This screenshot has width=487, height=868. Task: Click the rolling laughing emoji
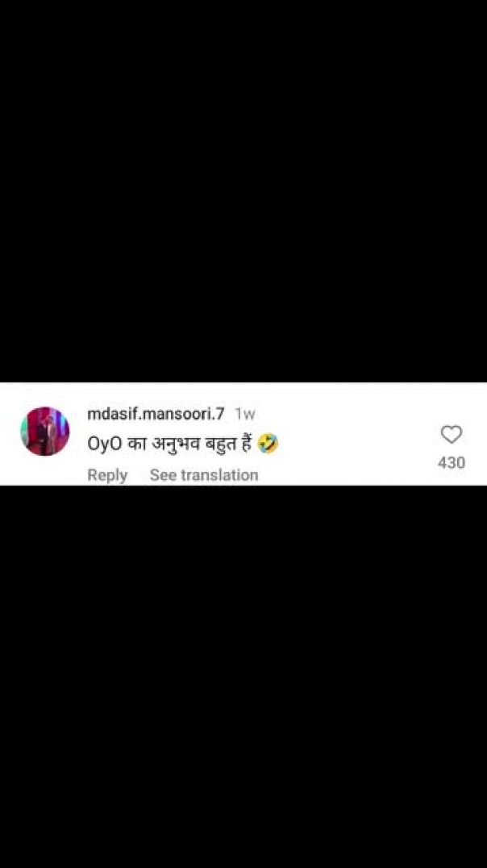click(x=268, y=444)
